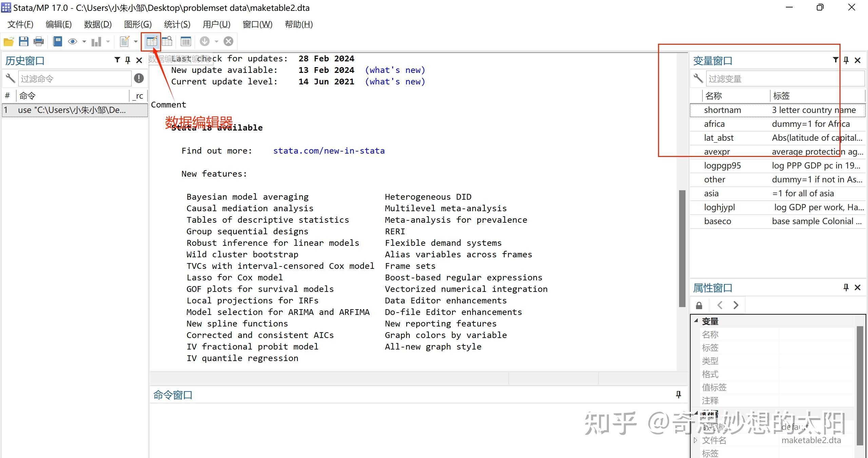This screenshot has height=458, width=868.
Task: Open the Log notebook icon
Action: pyautogui.click(x=58, y=42)
